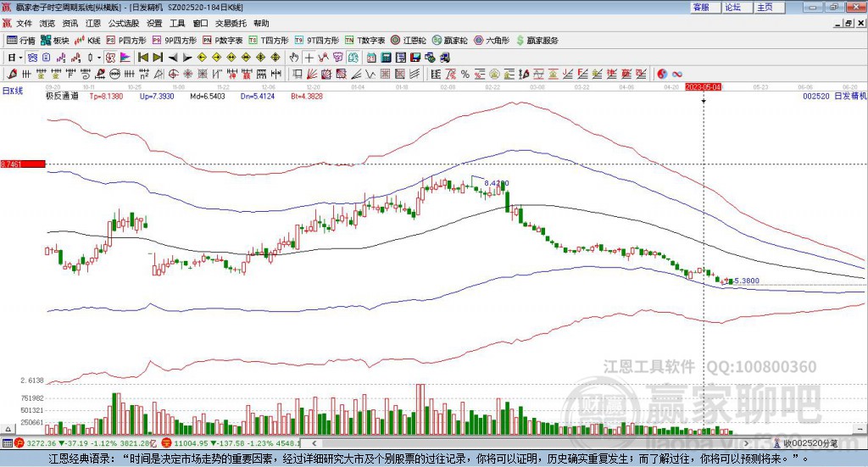868x467 pixels.
Task: Open the 交易委托 menu
Action: coord(231,23)
